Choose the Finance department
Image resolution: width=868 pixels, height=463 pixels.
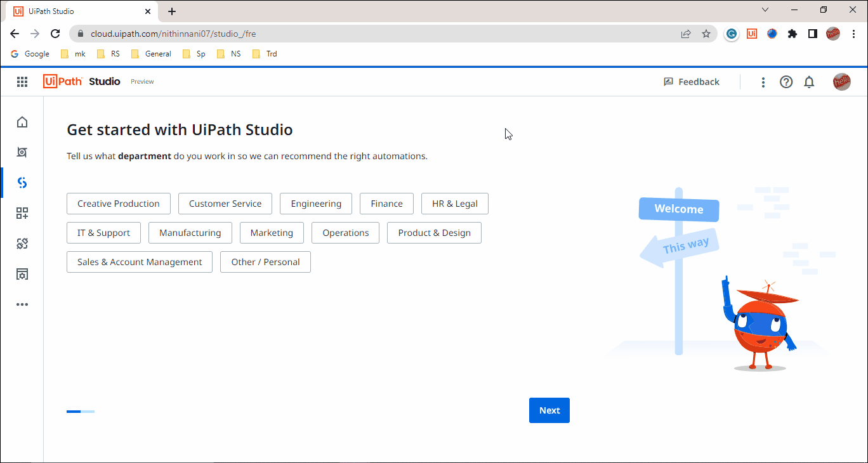tap(387, 204)
